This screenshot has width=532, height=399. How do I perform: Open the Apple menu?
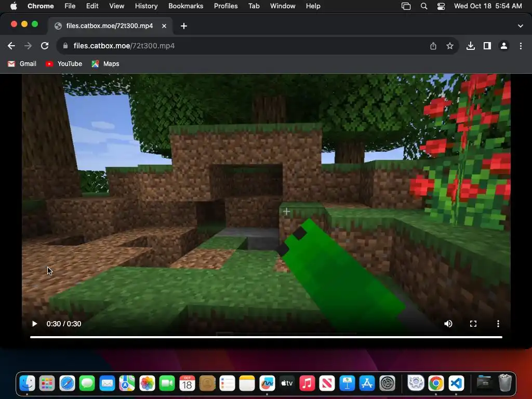pyautogui.click(x=14, y=6)
